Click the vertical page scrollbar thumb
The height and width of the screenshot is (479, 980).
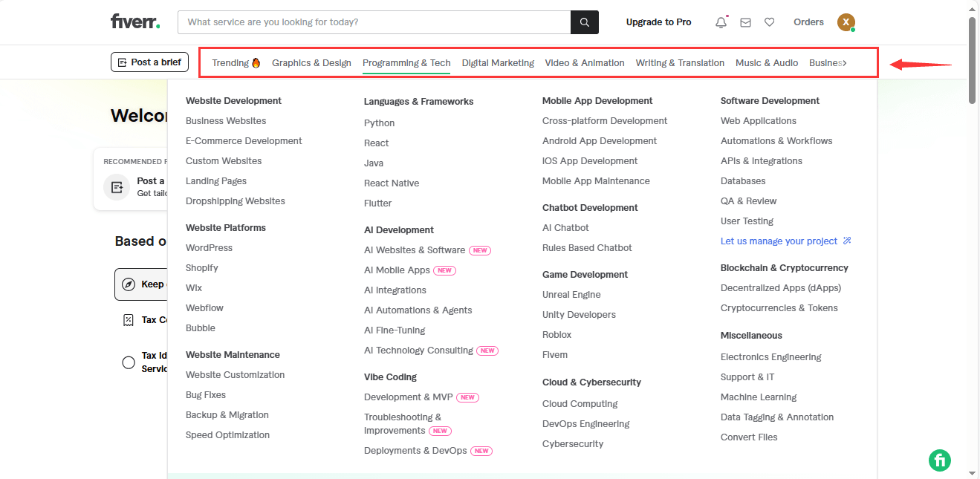(972, 59)
